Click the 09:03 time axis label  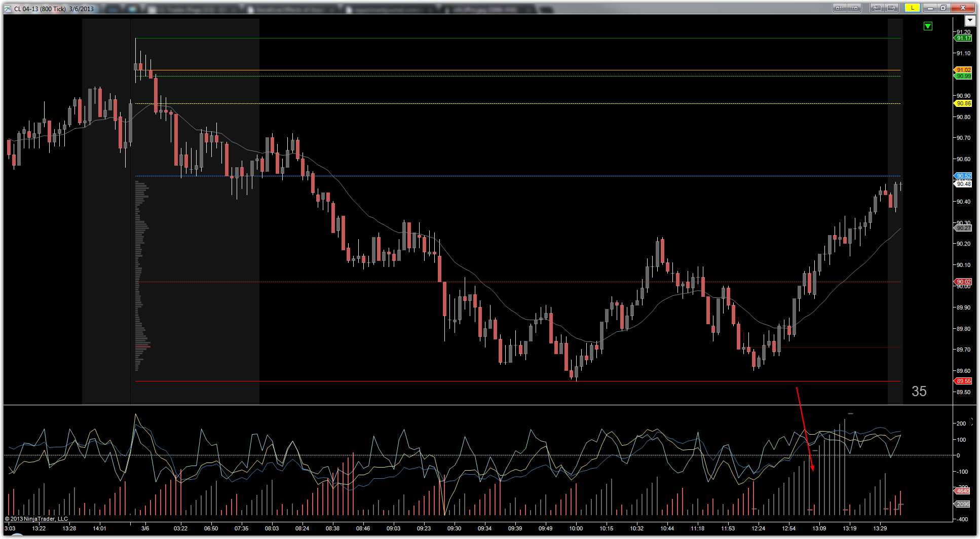pos(394,528)
